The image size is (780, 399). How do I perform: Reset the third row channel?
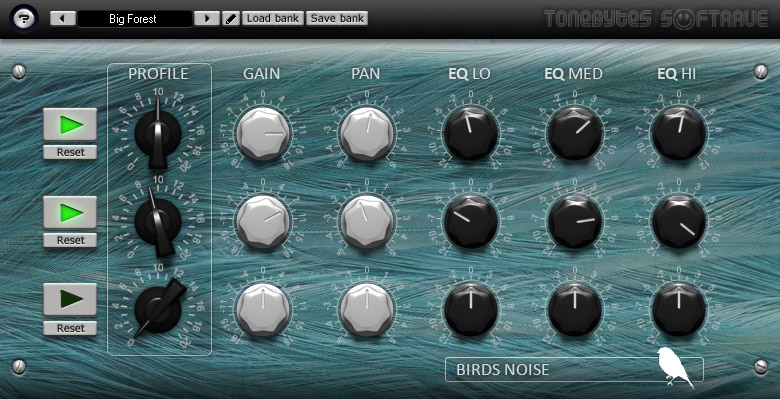70,328
